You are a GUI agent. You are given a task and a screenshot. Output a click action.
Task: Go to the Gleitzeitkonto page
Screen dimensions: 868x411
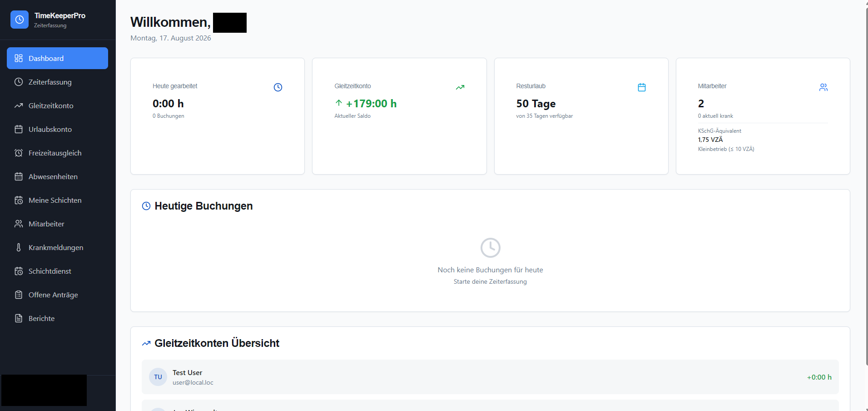57,105
